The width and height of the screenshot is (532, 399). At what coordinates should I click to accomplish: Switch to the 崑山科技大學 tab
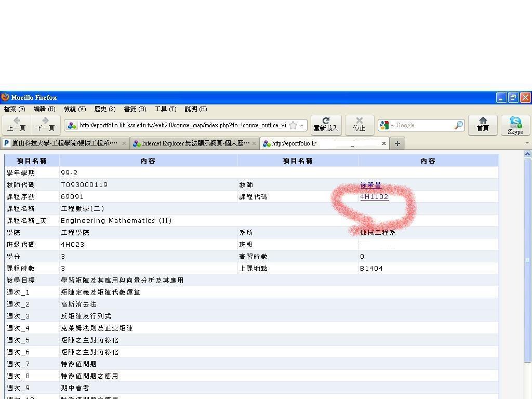[x=62, y=143]
